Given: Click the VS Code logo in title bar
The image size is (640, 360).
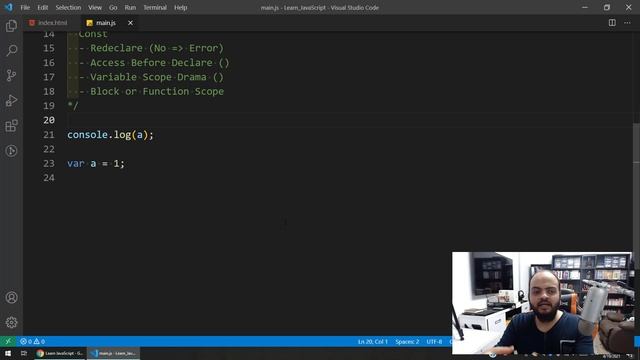Looking at the screenshot, I should [9, 7].
